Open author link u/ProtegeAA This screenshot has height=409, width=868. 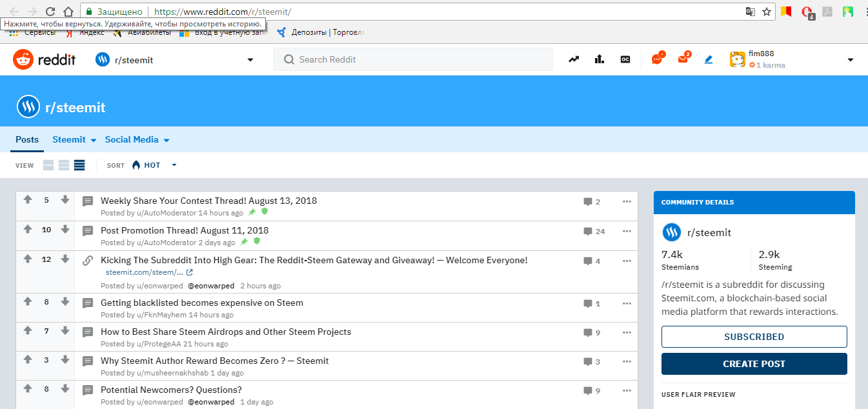pos(159,344)
